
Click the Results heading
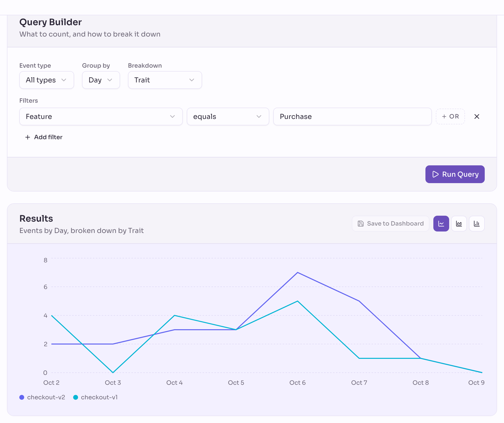tap(36, 218)
